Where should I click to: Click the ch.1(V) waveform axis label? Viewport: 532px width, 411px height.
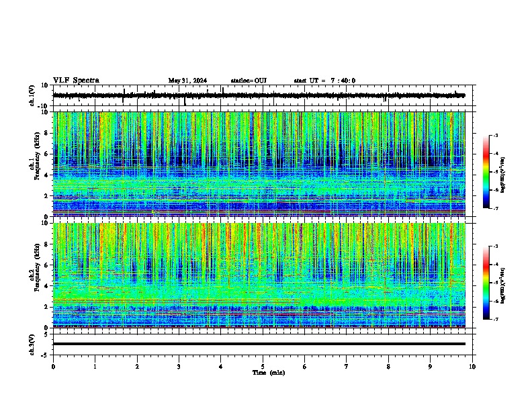32,95
